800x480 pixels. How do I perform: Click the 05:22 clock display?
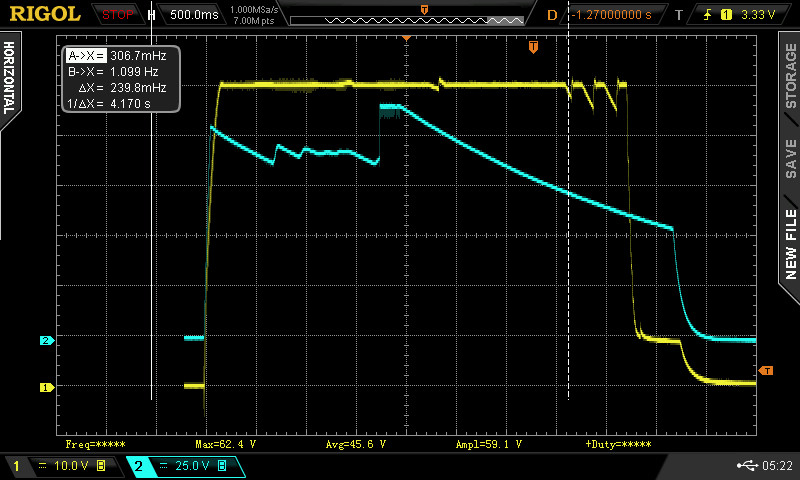777,465
